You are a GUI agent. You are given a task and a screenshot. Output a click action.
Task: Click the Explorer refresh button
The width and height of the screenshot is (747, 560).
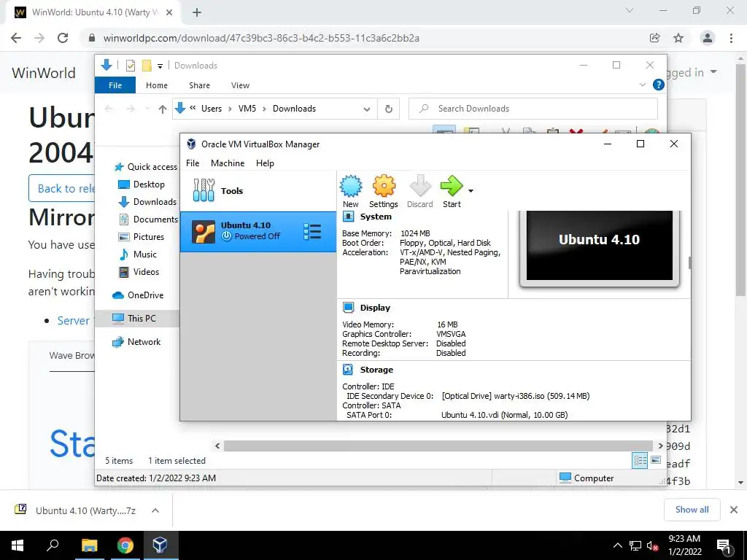pos(389,109)
